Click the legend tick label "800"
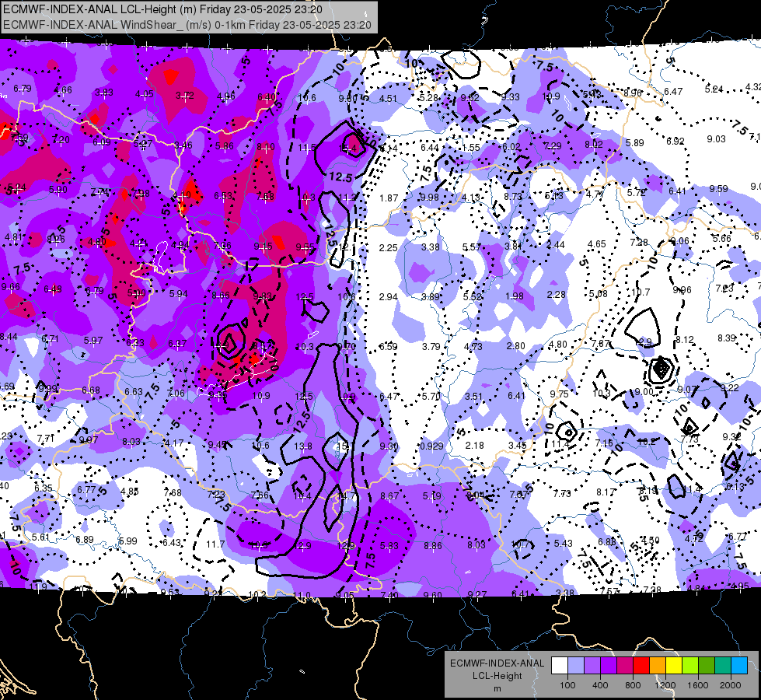The image size is (761, 700). pos(633,685)
